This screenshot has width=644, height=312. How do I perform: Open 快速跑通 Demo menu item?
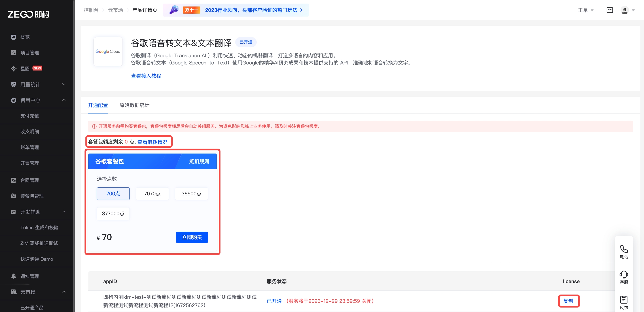[x=37, y=259]
